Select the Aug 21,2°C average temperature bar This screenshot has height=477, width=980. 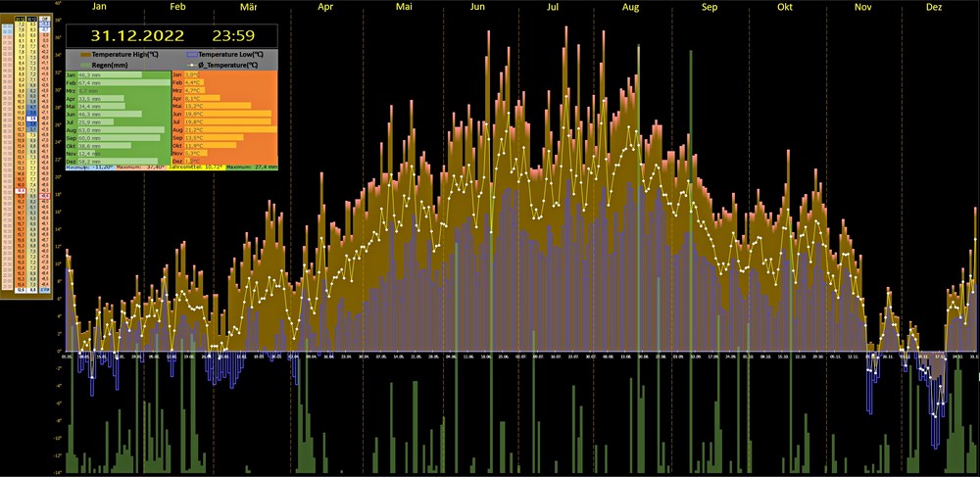pyautogui.click(x=227, y=129)
